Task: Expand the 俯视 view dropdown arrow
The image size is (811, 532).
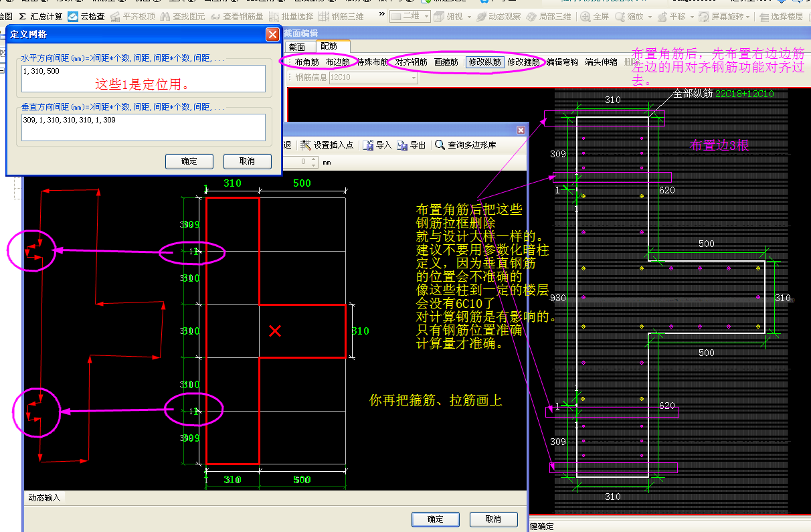Action: [469, 17]
